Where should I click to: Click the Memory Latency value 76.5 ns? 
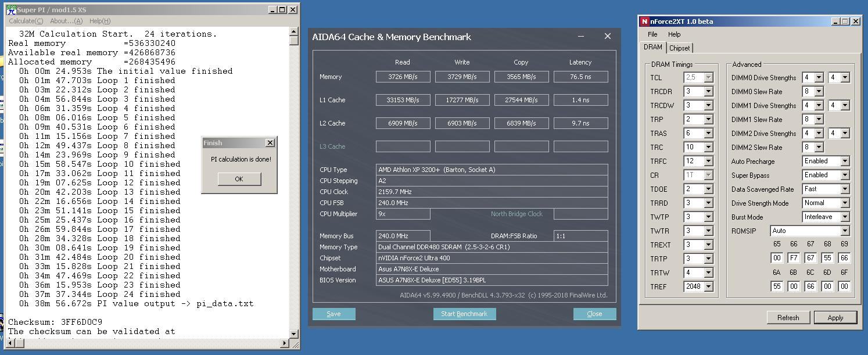581,77
